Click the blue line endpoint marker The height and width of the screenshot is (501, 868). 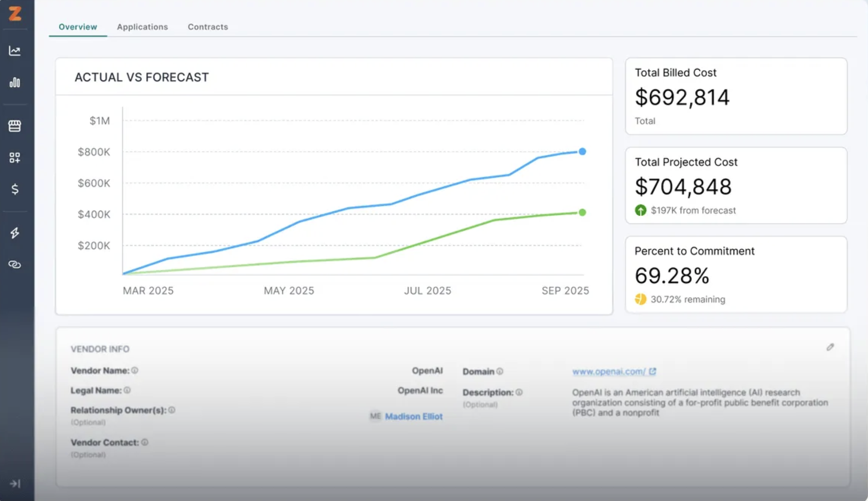tap(582, 152)
